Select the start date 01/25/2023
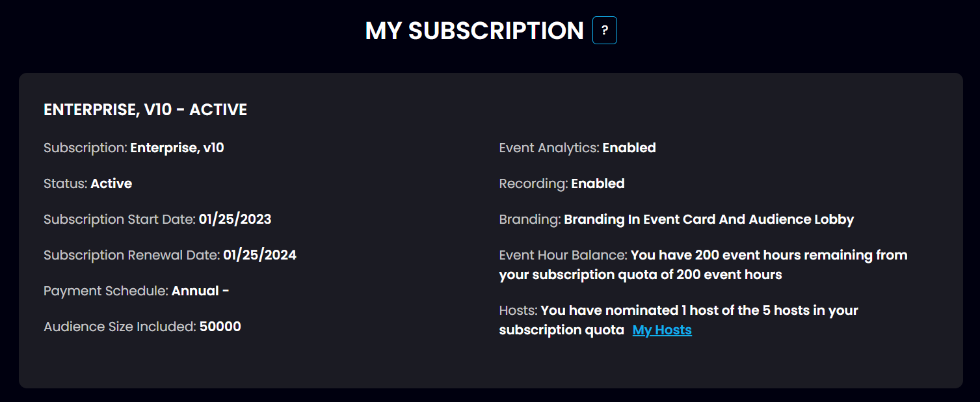Image resolution: width=980 pixels, height=402 pixels. tap(235, 219)
